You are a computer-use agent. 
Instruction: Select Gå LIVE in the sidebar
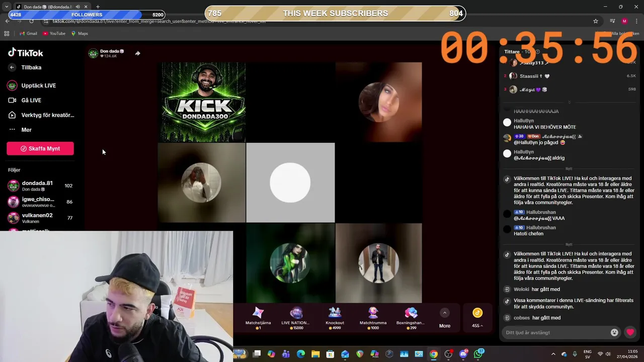pyautogui.click(x=25, y=100)
